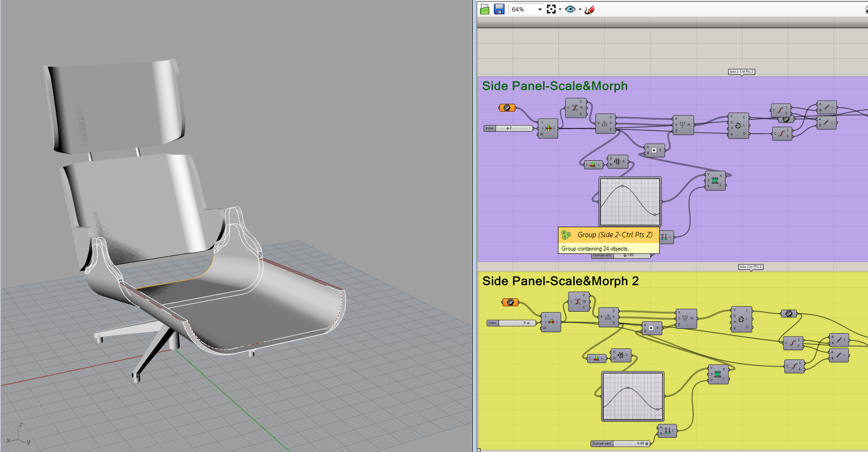The height and width of the screenshot is (452, 868).
Task: Select the Deconstruct point component in the yellow group
Action: [x=609, y=317]
